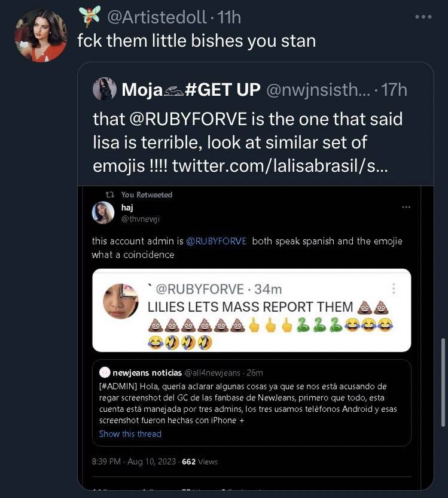Click the @thvnewji handle
Viewport: 448px width, 498px height.
coord(140,219)
